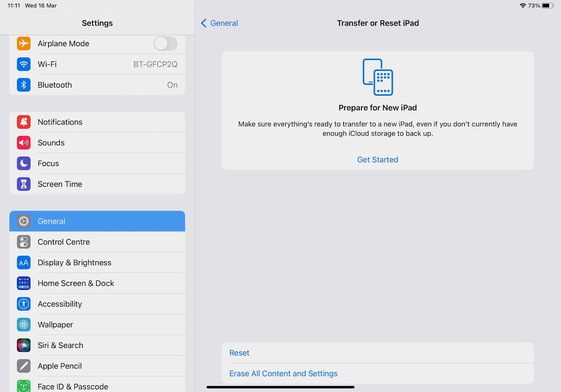Viewport: 561px width, 392px height.
Task: Open Home Screen & Dock settings
Action: (x=97, y=283)
